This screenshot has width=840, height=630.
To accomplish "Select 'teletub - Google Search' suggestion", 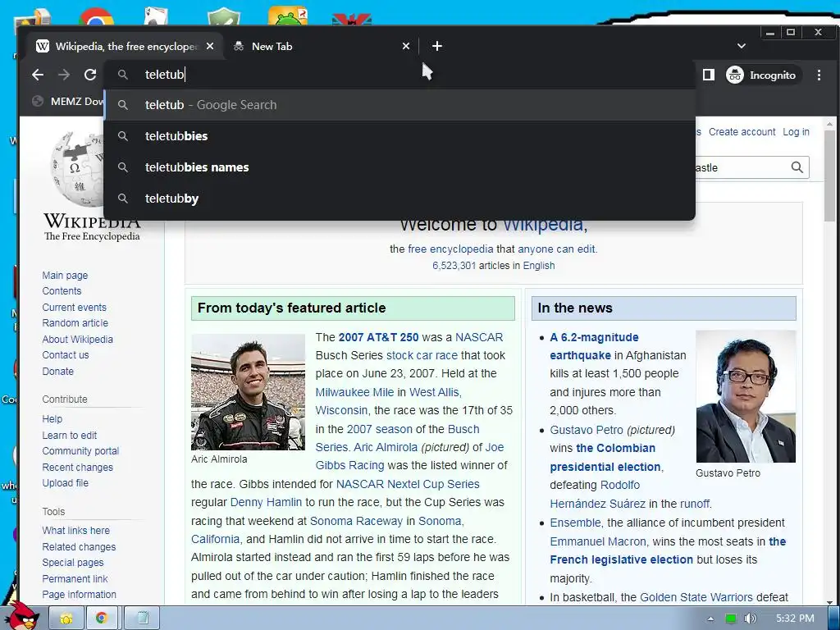I will point(399,105).
